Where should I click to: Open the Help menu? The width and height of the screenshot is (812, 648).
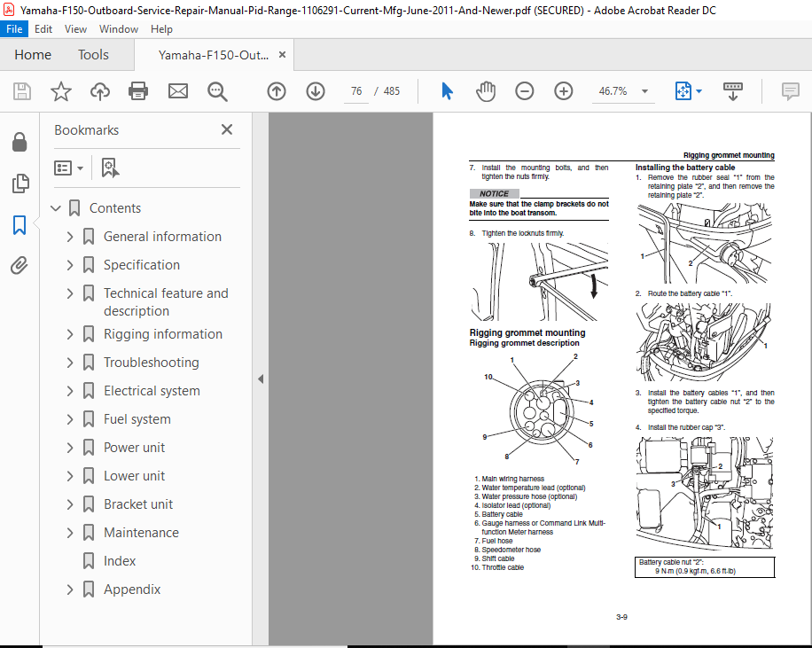[161, 29]
